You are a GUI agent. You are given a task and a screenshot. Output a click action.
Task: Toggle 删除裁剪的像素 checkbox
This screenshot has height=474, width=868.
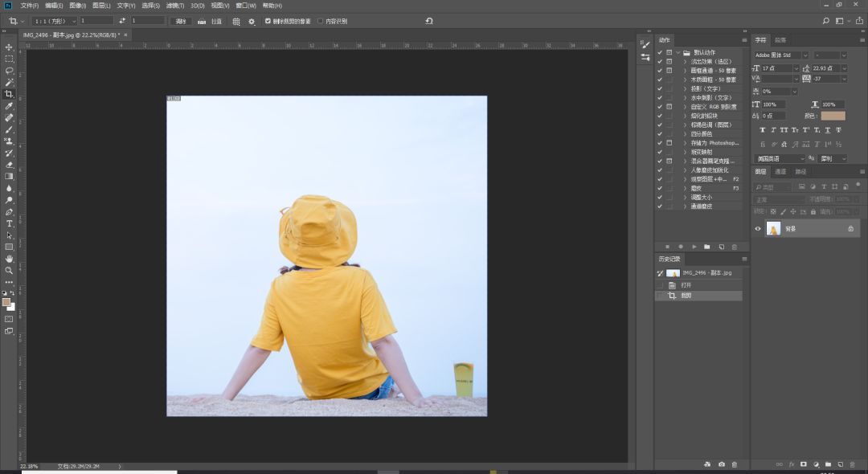[x=268, y=21]
